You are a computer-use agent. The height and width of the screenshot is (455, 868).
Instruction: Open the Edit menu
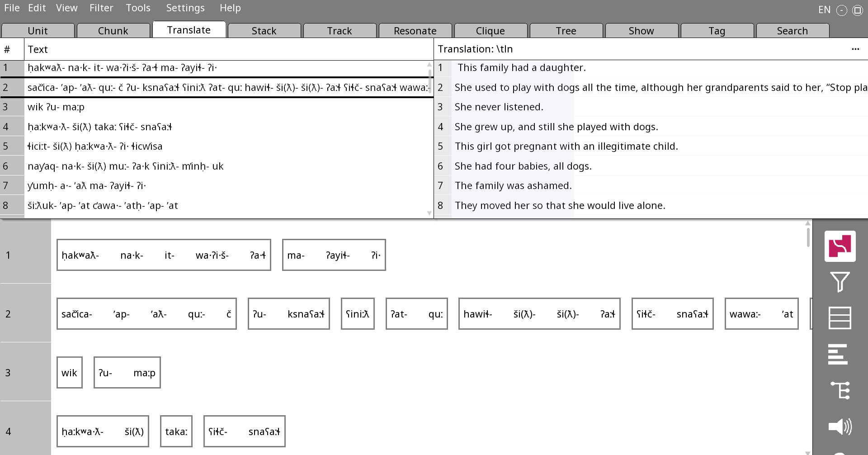point(37,8)
